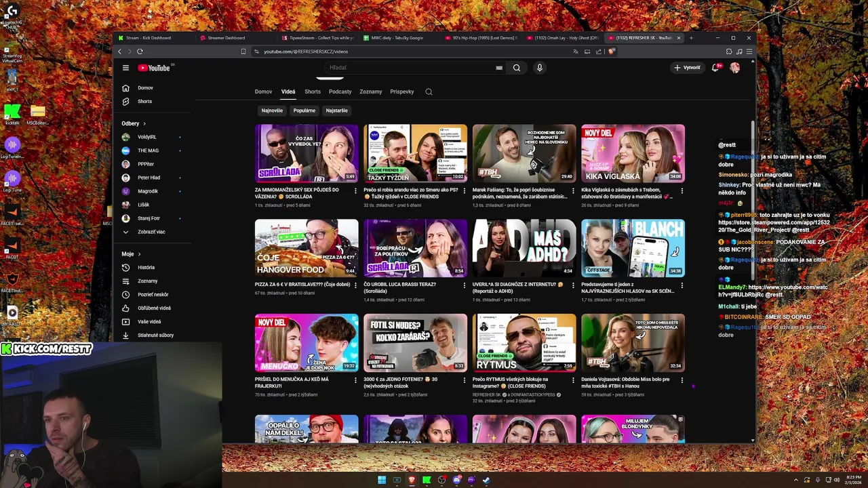Open the on-screen keyboard in the search box
868x488 pixels.
point(499,68)
